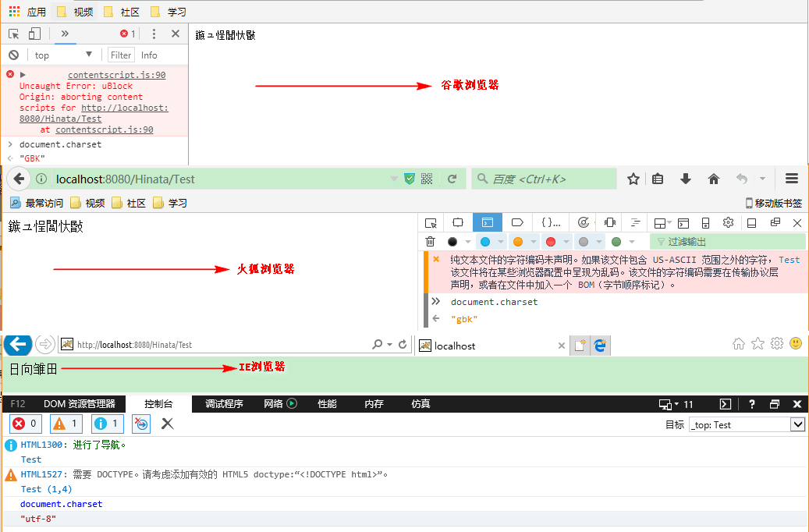809x532 pixels.
Task: Go back in IE browser
Action: [18, 344]
